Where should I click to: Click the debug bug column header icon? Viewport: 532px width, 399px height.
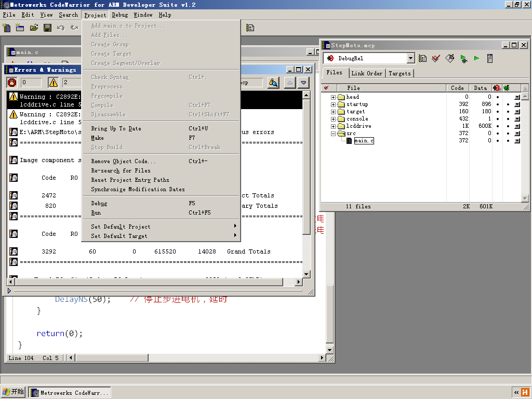pos(506,88)
